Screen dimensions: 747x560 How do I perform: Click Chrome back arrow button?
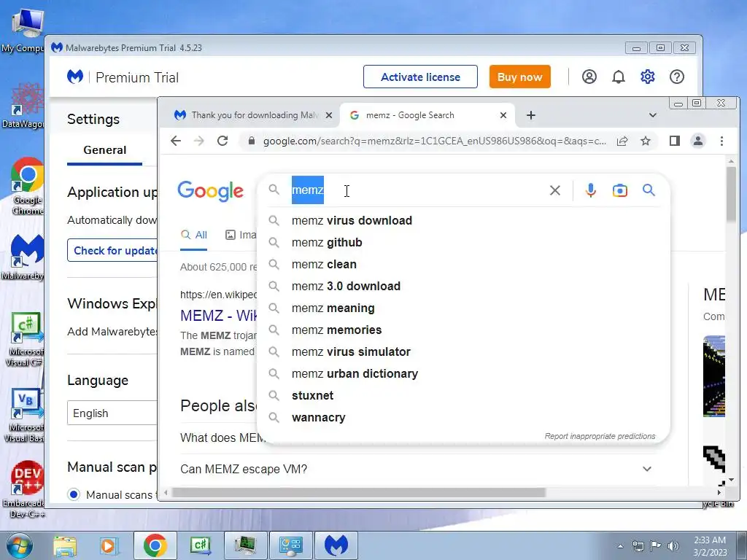176,141
